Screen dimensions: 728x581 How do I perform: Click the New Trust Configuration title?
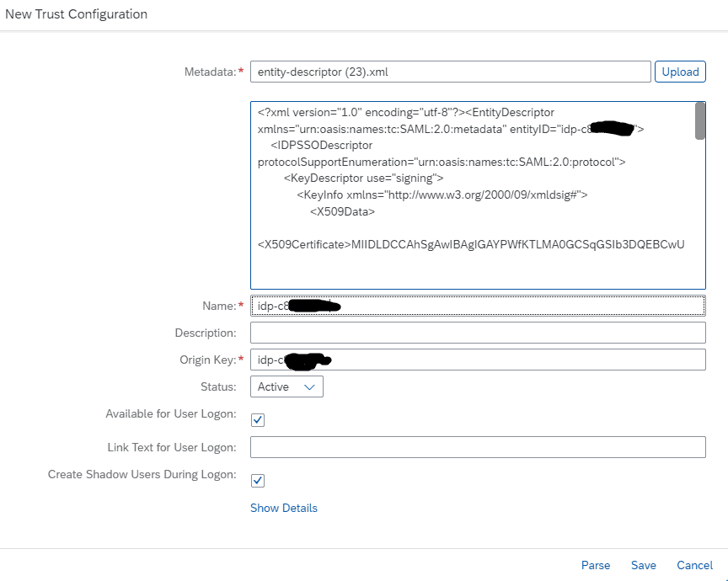coord(76,14)
